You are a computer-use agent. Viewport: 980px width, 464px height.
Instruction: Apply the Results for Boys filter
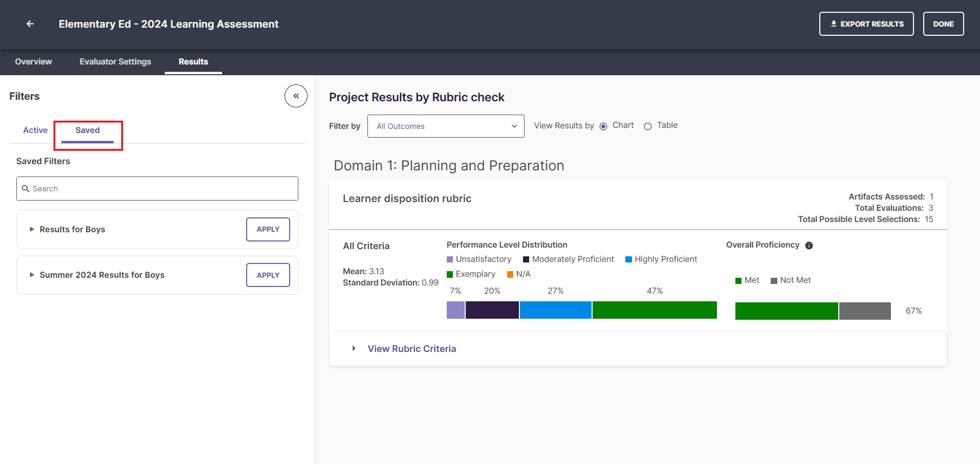(268, 229)
